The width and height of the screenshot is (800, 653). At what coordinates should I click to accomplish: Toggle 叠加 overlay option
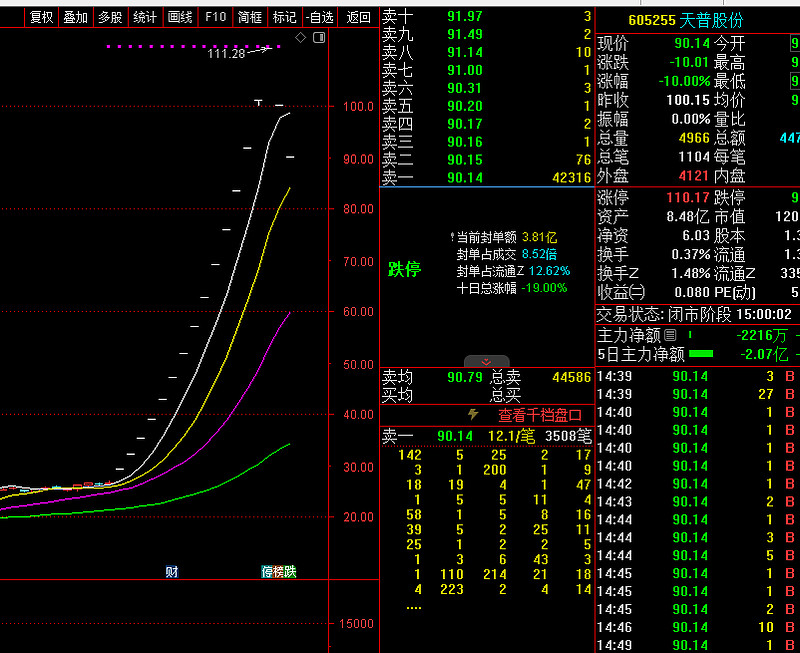click(x=75, y=17)
